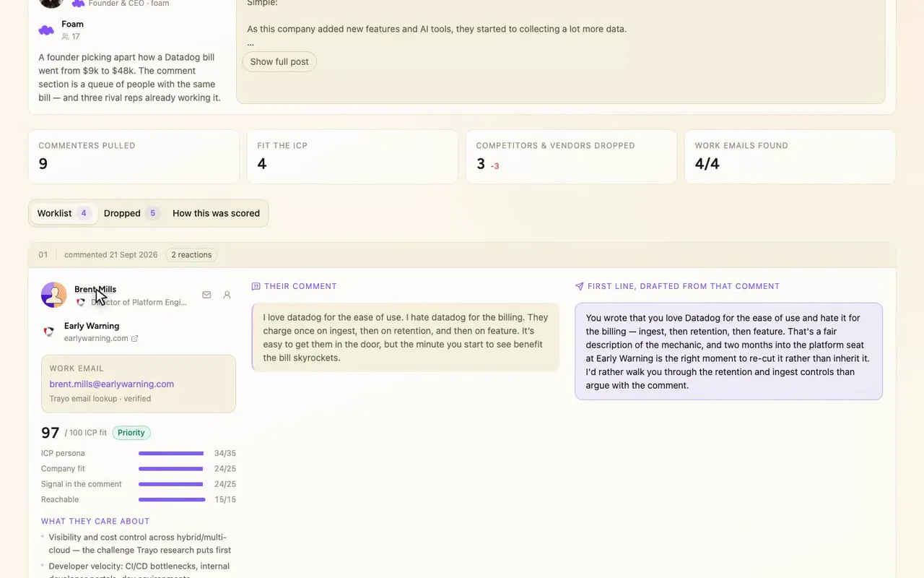Click the brent.mills@earlywarning.com email address

(112, 384)
